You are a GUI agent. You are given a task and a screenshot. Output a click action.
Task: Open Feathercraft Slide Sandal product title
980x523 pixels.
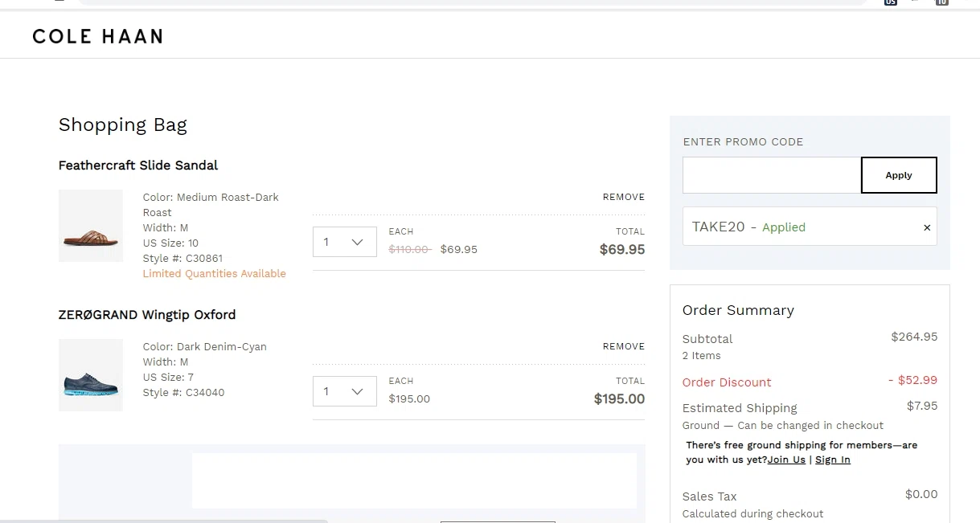pyautogui.click(x=138, y=165)
